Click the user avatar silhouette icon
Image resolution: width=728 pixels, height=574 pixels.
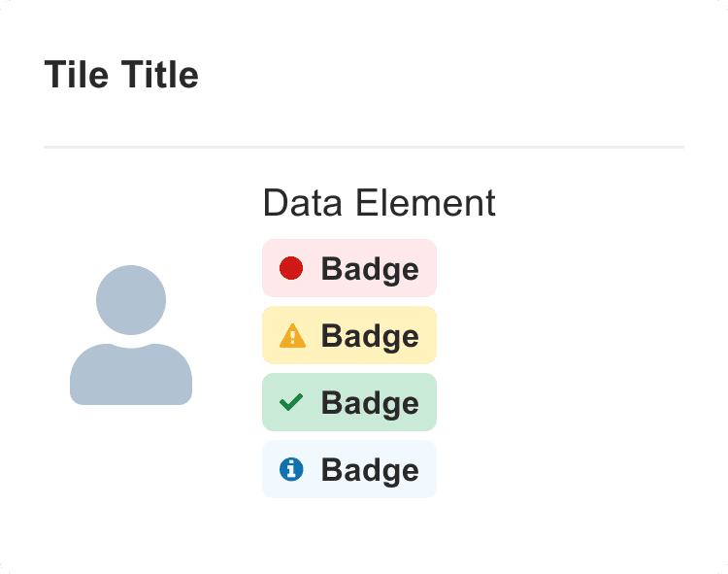coord(131,335)
